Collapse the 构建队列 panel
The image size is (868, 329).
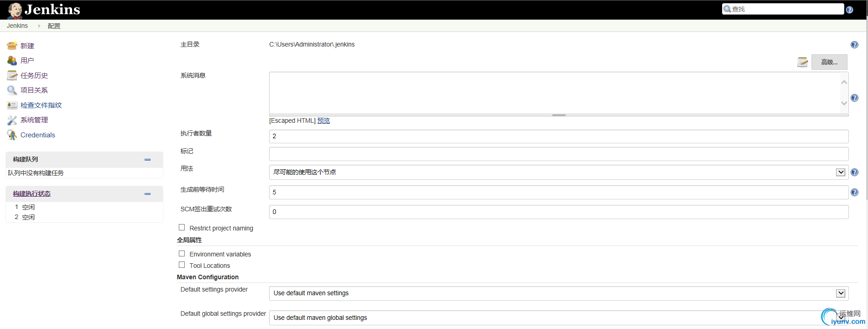(147, 160)
